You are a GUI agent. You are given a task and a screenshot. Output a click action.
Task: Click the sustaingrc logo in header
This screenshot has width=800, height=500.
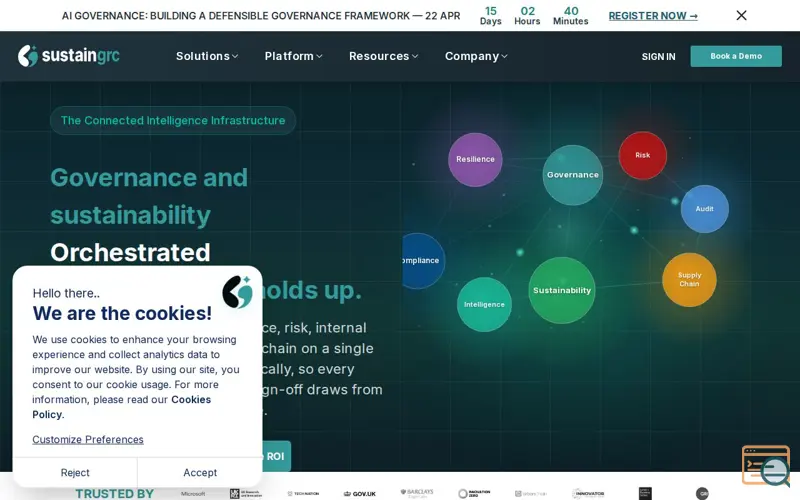[69, 56]
